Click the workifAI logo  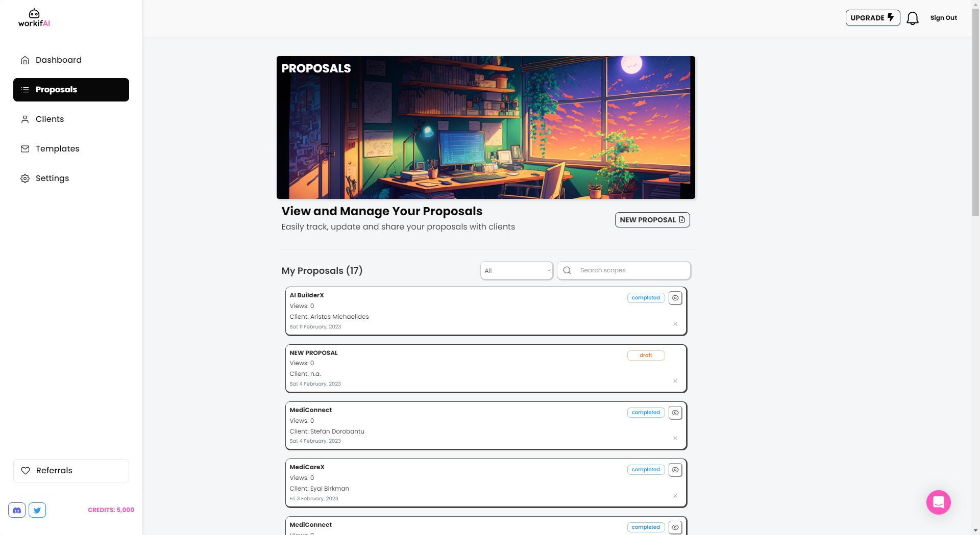click(x=34, y=18)
